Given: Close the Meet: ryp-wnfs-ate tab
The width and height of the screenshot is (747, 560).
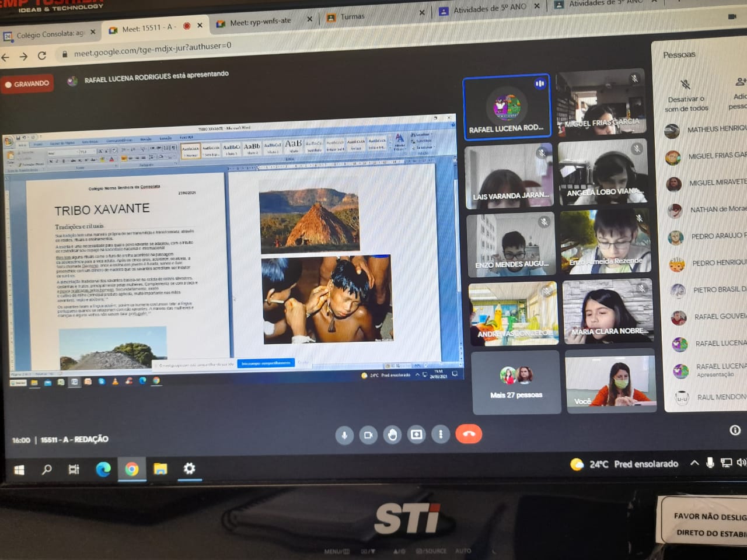Looking at the screenshot, I should 309,19.
